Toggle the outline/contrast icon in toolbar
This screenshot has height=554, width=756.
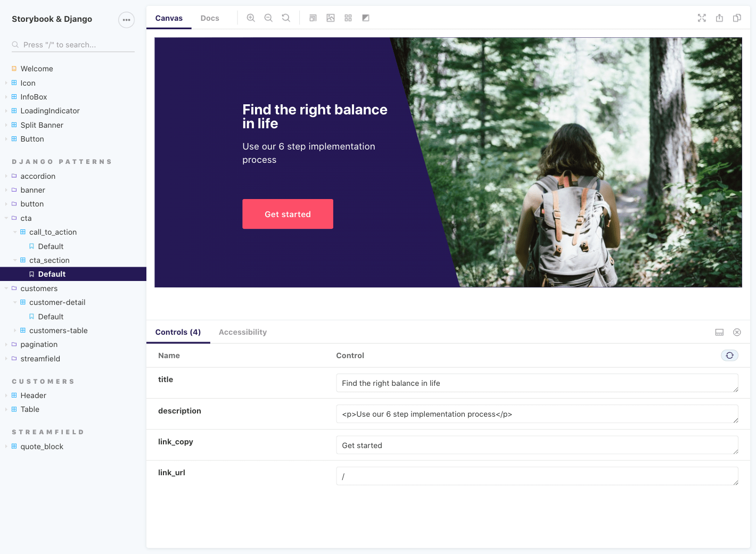[x=366, y=18]
